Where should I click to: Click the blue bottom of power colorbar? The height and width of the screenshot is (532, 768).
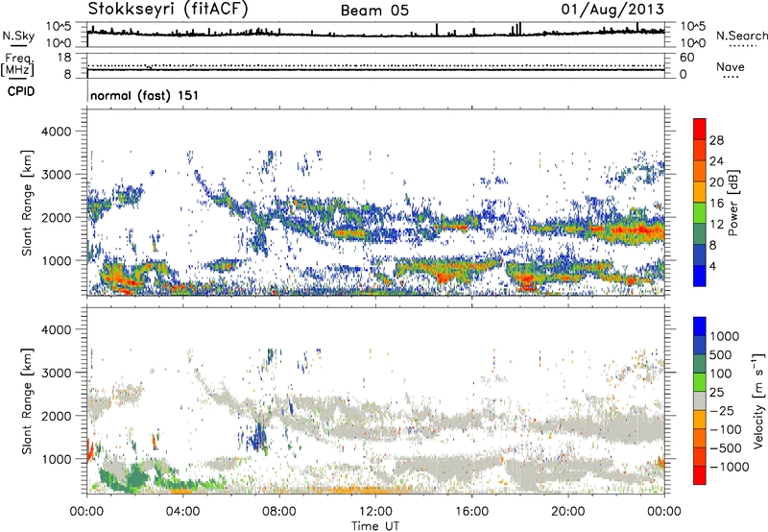[x=700, y=276]
